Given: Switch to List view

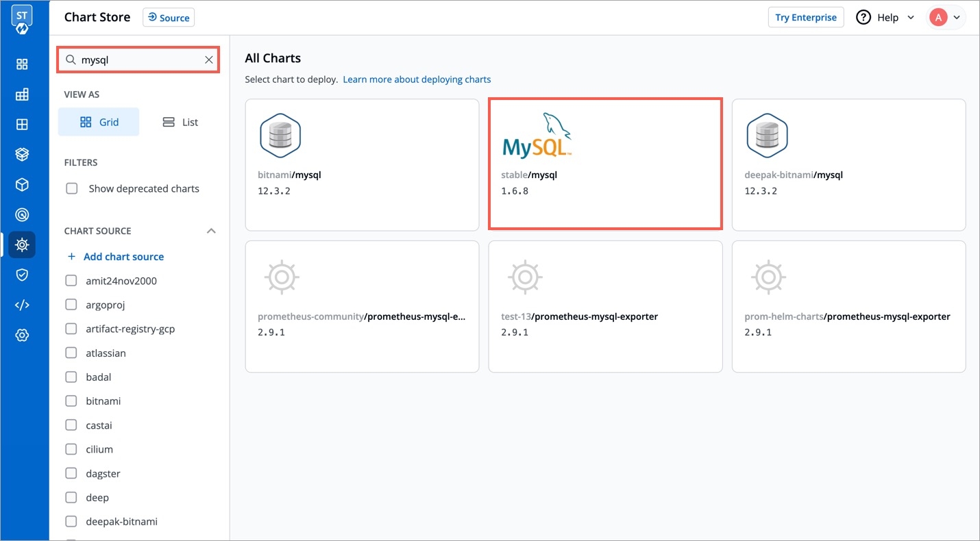Looking at the screenshot, I should point(180,122).
